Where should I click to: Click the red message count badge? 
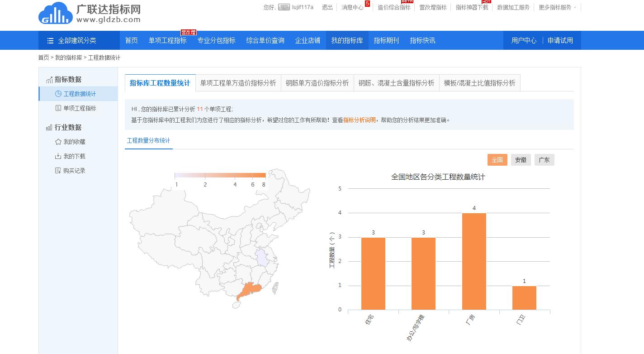[367, 4]
